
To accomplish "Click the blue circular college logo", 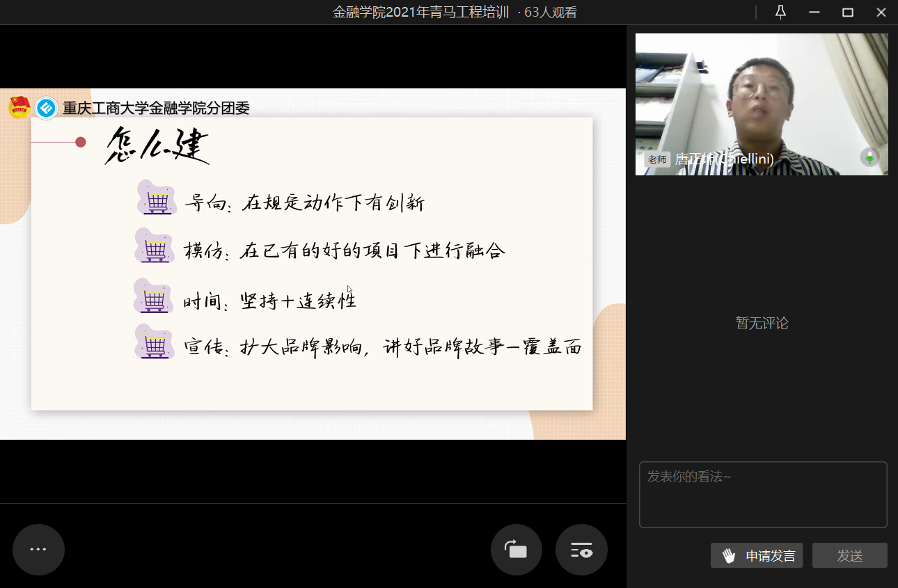I will [x=47, y=108].
